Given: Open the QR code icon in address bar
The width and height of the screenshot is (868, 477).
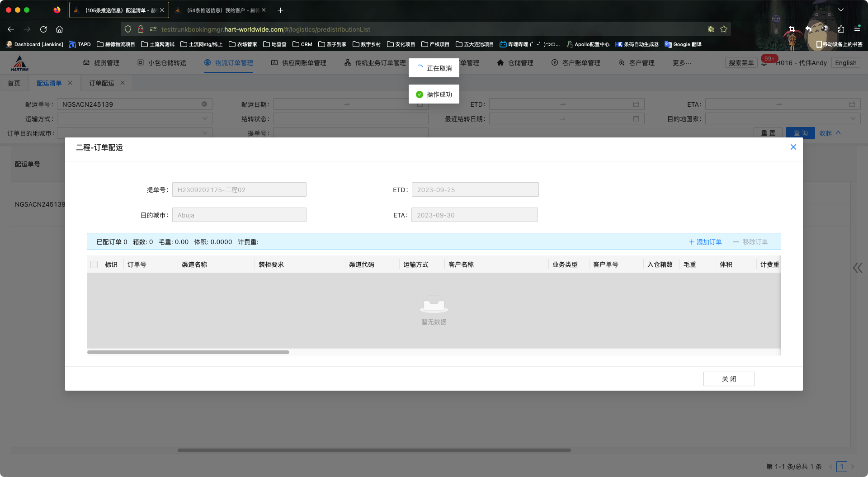Looking at the screenshot, I should [x=711, y=29].
